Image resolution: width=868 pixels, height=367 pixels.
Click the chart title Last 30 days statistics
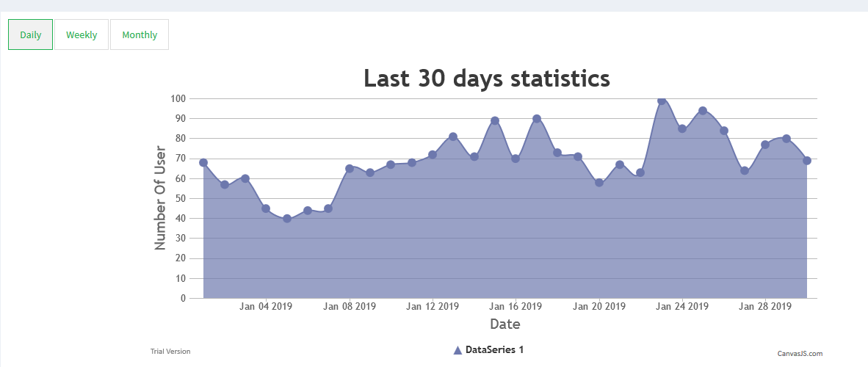[487, 78]
